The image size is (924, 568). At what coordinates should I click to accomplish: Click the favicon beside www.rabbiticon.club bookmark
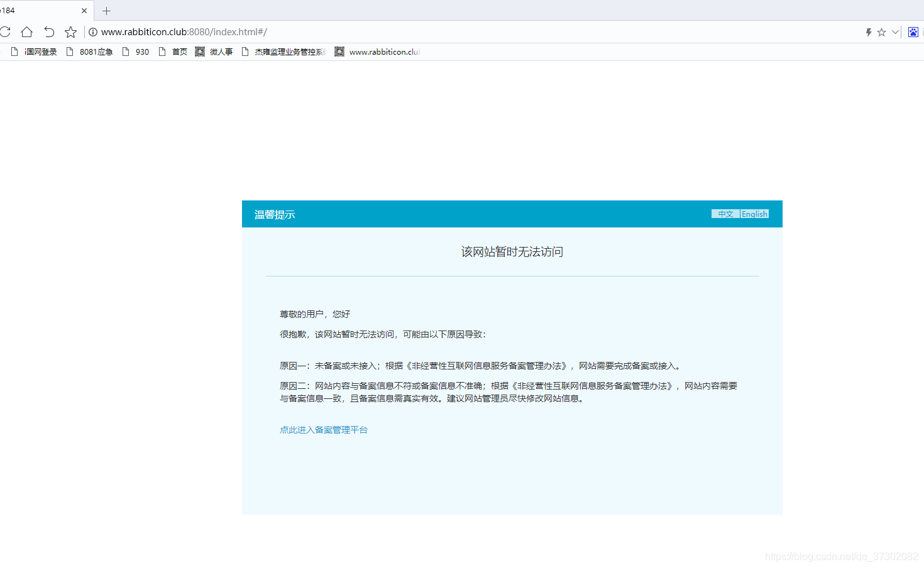point(339,52)
